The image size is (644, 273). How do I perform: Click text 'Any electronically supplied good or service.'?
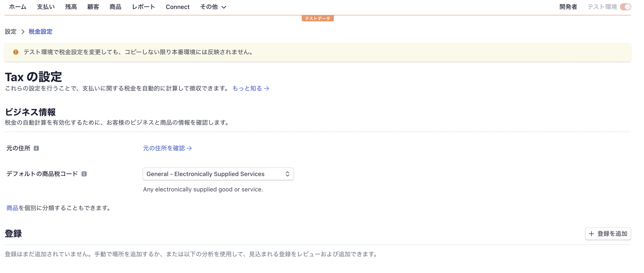point(203,189)
